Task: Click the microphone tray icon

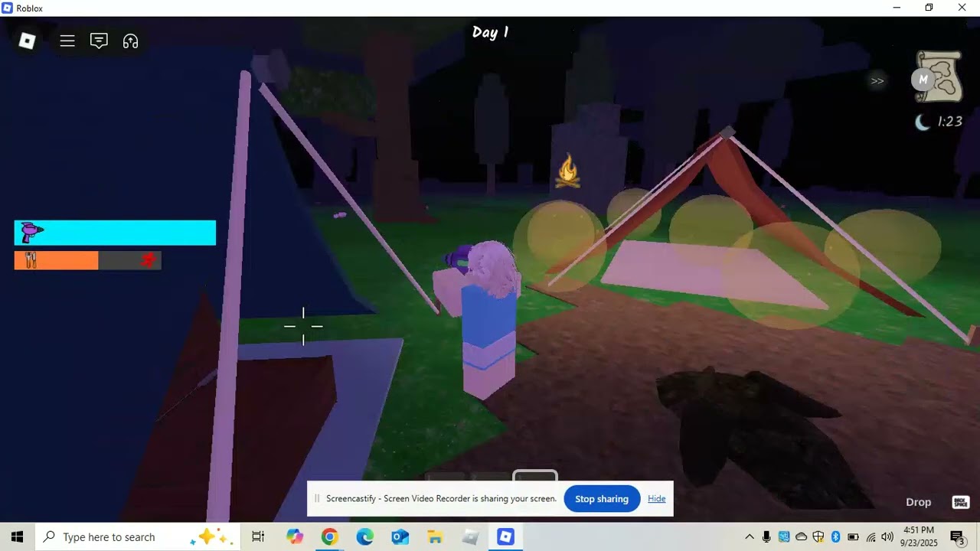Action: click(x=766, y=537)
